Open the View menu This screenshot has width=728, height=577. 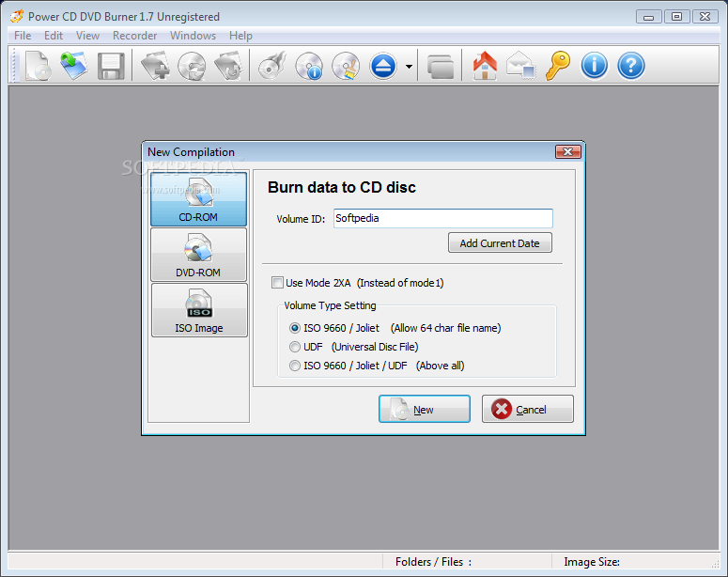click(87, 36)
